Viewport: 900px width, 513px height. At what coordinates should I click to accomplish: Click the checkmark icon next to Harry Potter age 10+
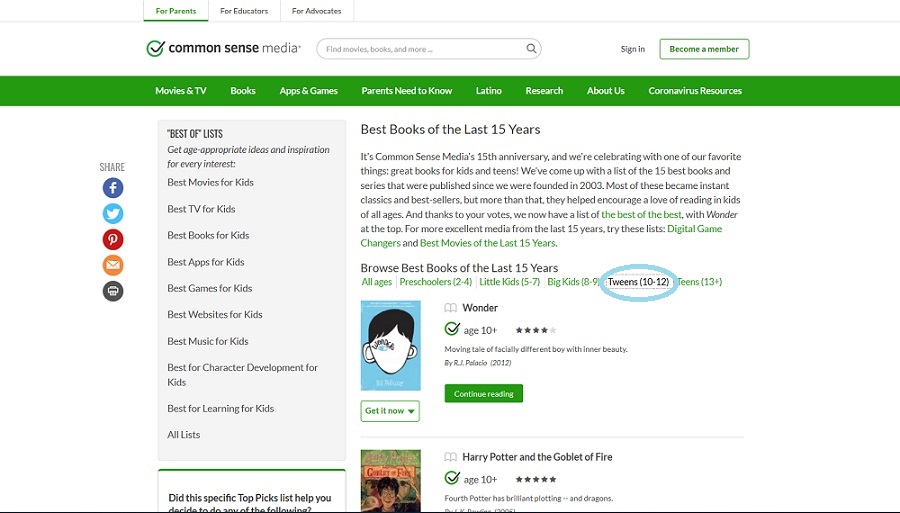[x=452, y=478]
